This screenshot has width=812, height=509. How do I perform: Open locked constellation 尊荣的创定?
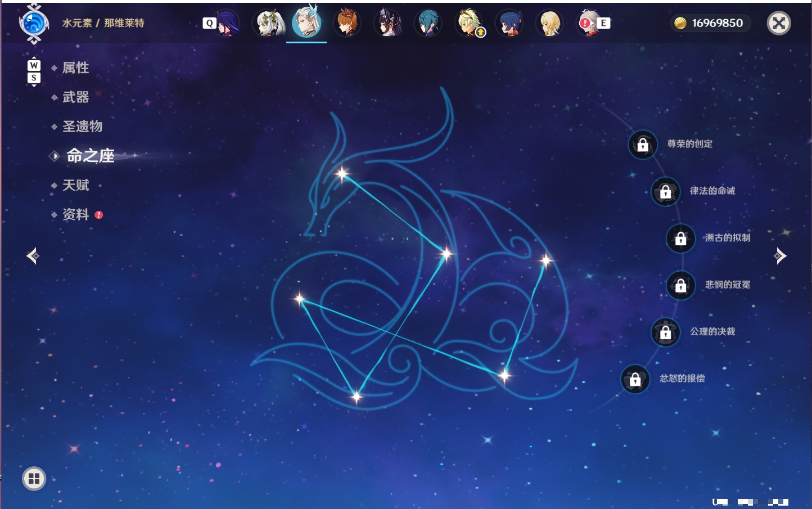point(643,145)
